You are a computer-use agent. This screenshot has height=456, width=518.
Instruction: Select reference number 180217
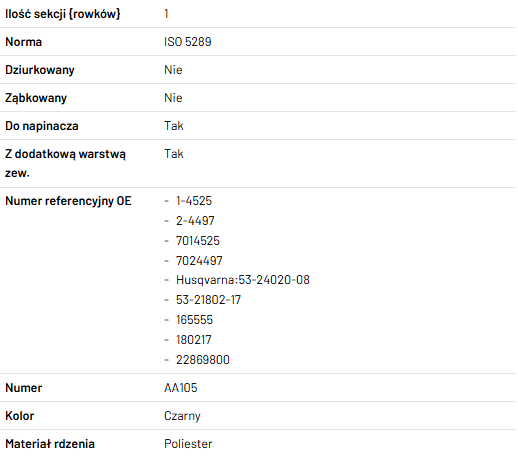pos(194,340)
